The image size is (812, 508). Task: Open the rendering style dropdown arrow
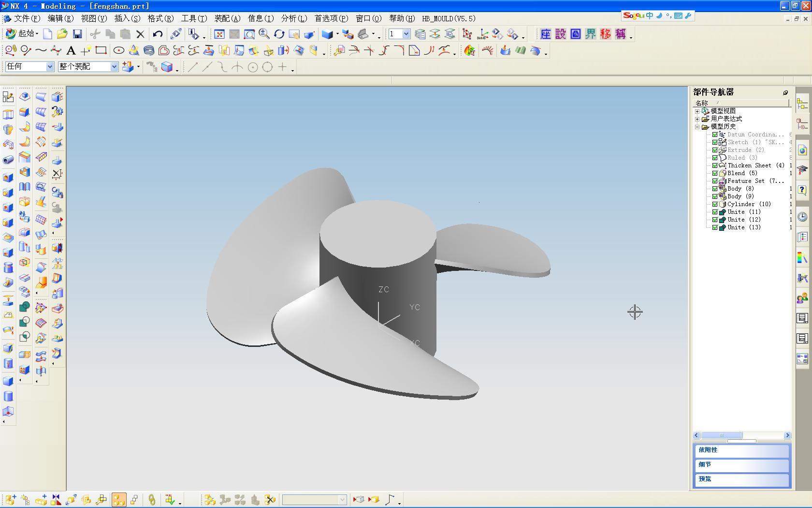coord(337,34)
